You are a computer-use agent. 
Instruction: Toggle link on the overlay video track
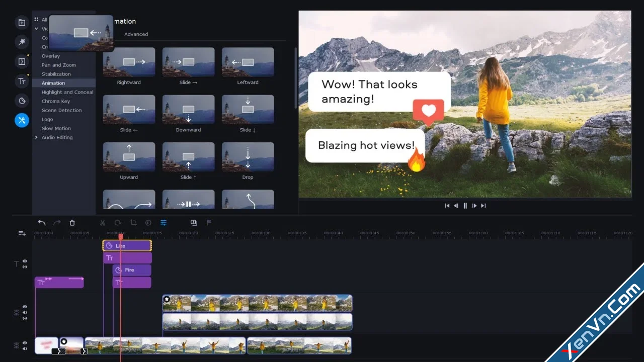pyautogui.click(x=25, y=318)
